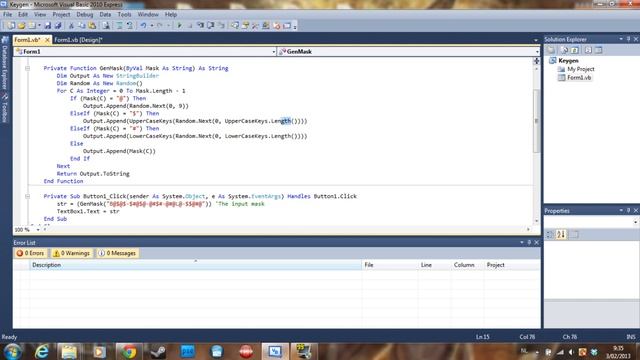
Task: Click View Code icon in Solution Explorer
Action: coord(588,50)
